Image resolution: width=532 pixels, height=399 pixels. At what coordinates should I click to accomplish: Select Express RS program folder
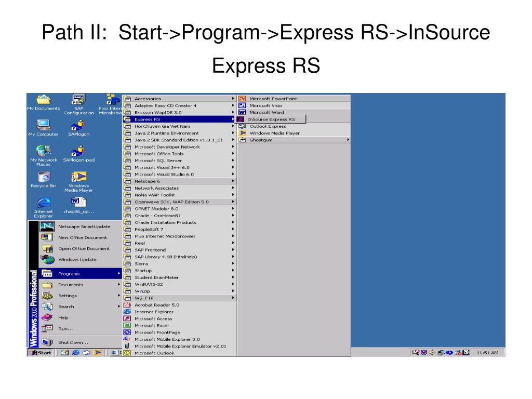click(179, 119)
